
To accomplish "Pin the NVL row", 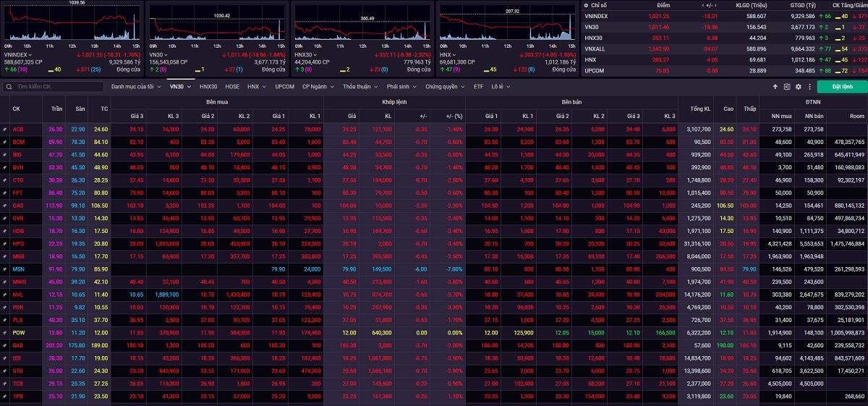I will pos(4,295).
